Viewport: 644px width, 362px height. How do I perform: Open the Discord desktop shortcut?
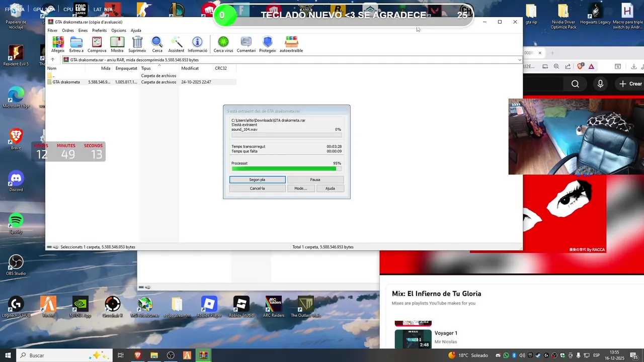tap(16, 181)
